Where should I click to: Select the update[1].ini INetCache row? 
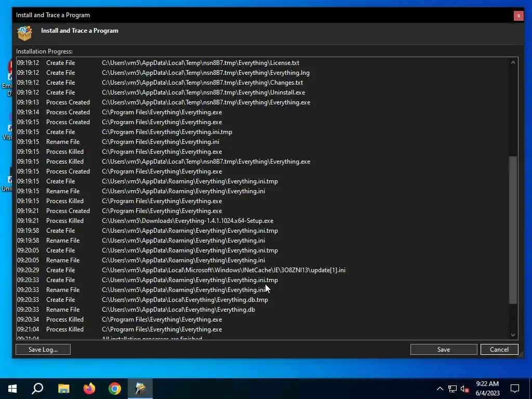pos(262,270)
